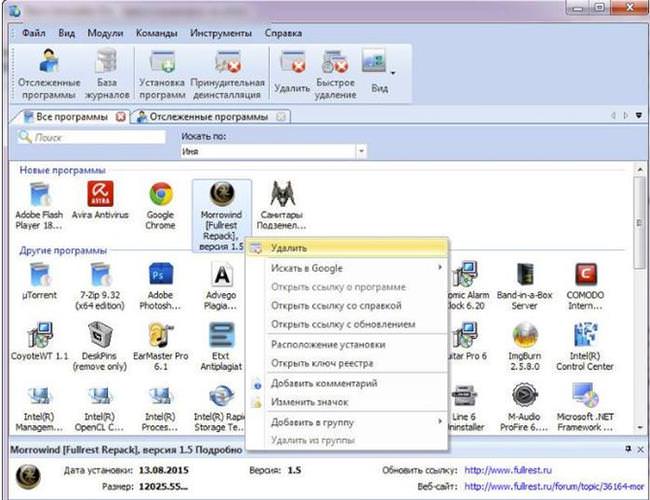
Task: Pin the details panel
Action: click(628, 449)
